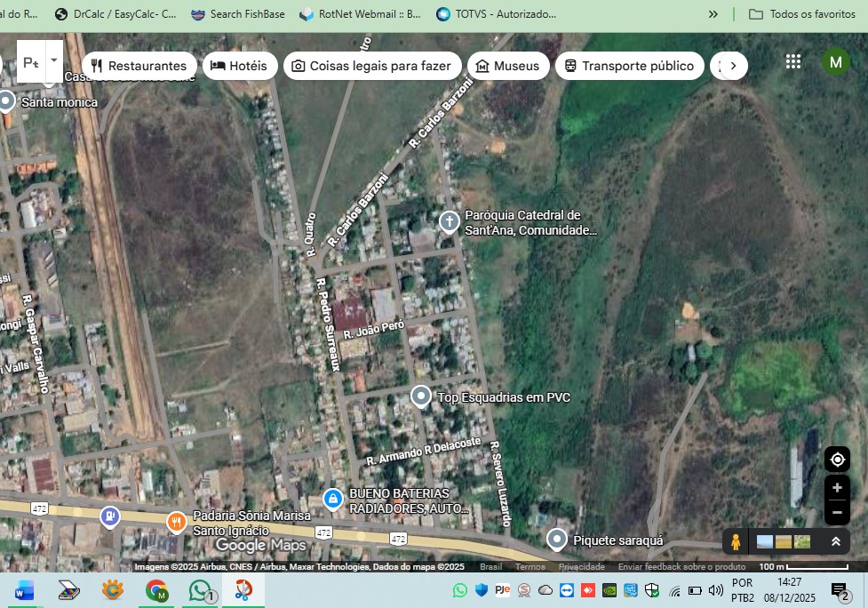Expand the map layers panel chevrons
Image resolution: width=868 pixels, height=608 pixels.
[835, 541]
